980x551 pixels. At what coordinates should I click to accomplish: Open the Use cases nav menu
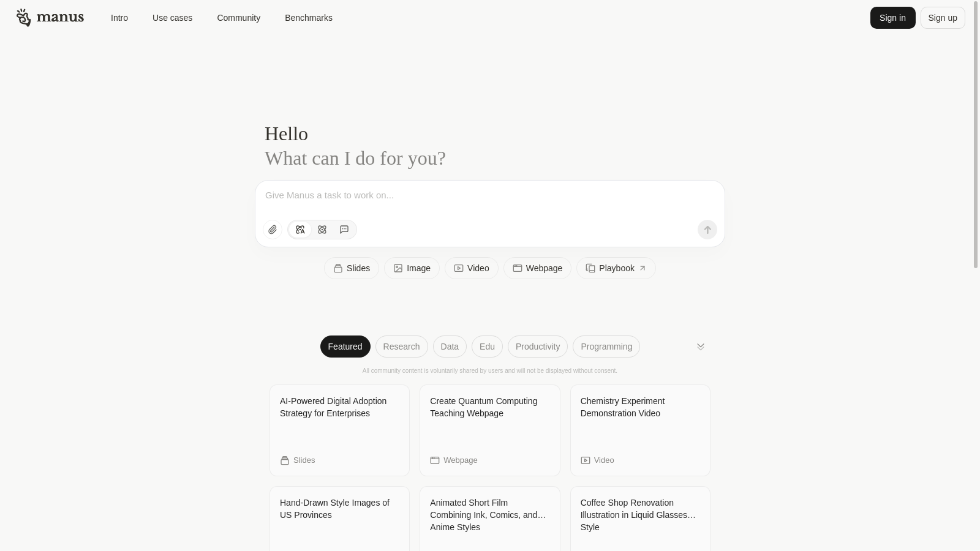tap(172, 18)
